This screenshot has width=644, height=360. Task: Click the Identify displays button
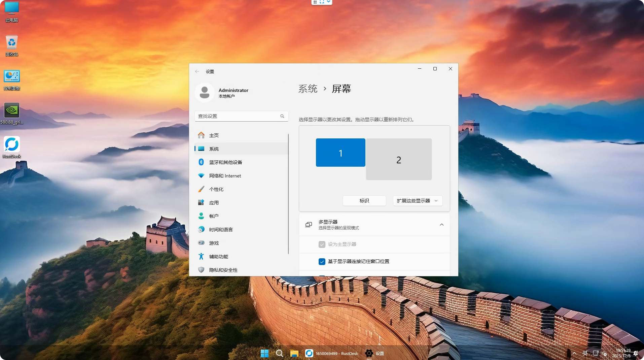click(x=364, y=201)
